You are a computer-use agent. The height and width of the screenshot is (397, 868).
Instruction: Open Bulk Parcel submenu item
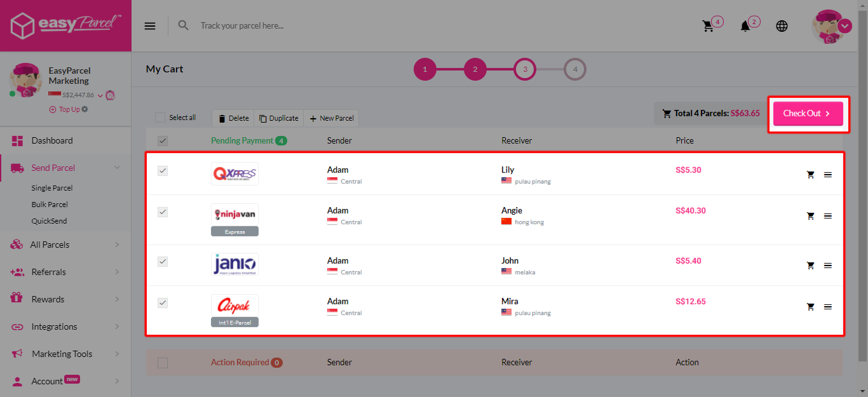tap(50, 205)
